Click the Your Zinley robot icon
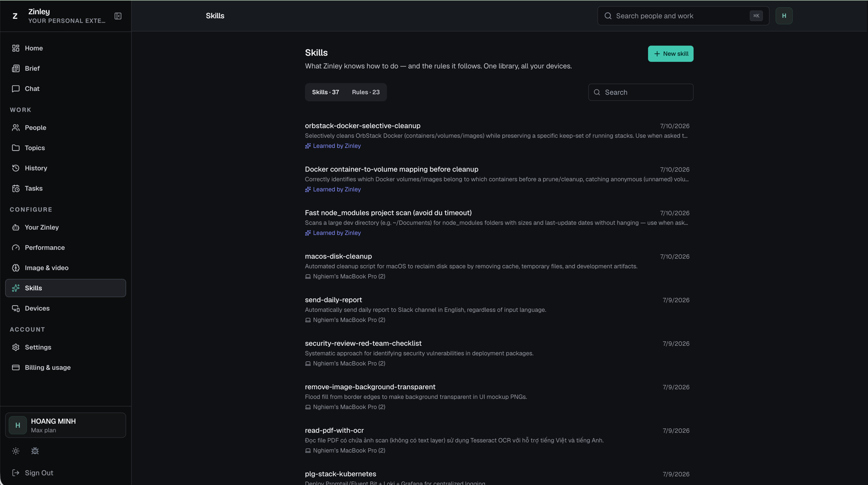The width and height of the screenshot is (868, 485). 16,228
